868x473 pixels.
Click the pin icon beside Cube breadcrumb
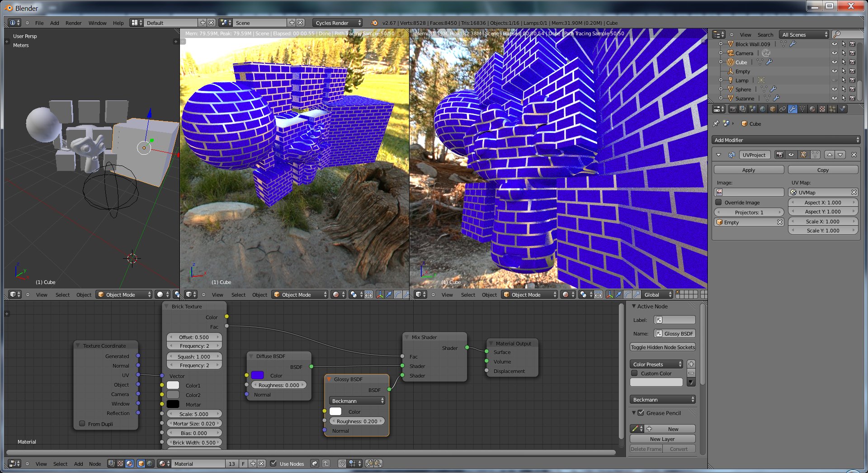(x=716, y=123)
